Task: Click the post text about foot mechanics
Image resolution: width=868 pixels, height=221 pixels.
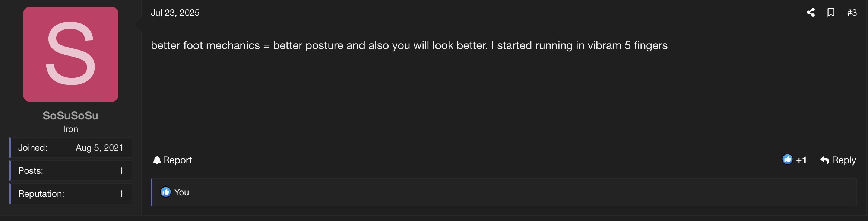Action: (409, 45)
